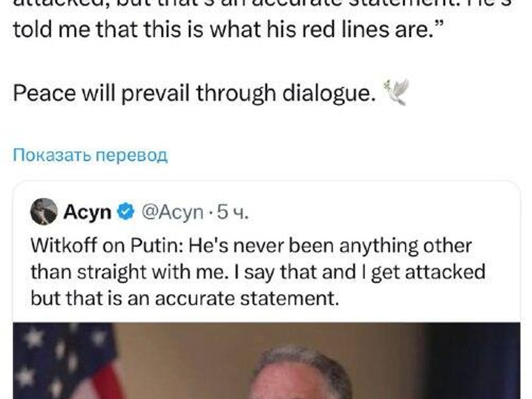Click empty header space right of '5 ч.'
Image resolution: width=532 pixels, height=399 pixels.
tap(388, 212)
